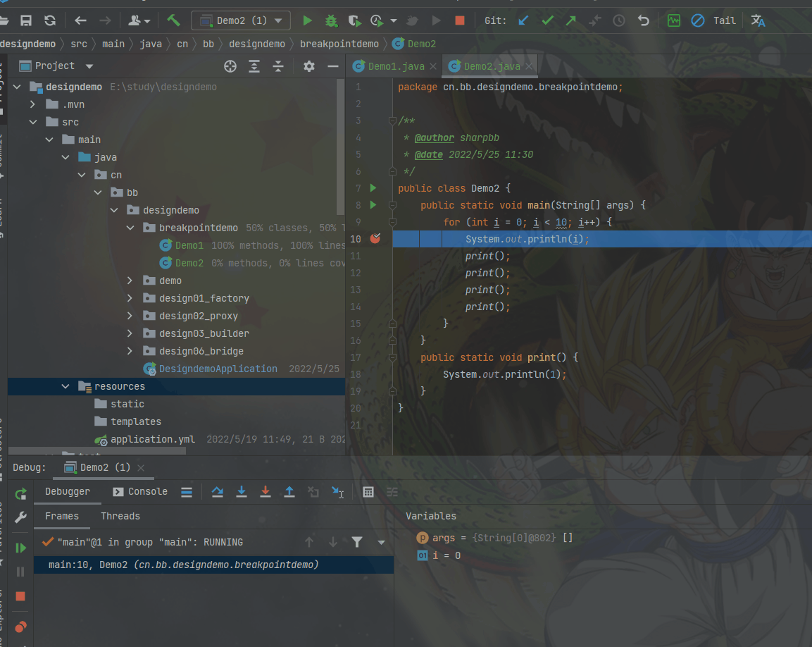The image size is (812, 647).
Task: Stop the process with red square in toolbar
Action: (x=459, y=20)
